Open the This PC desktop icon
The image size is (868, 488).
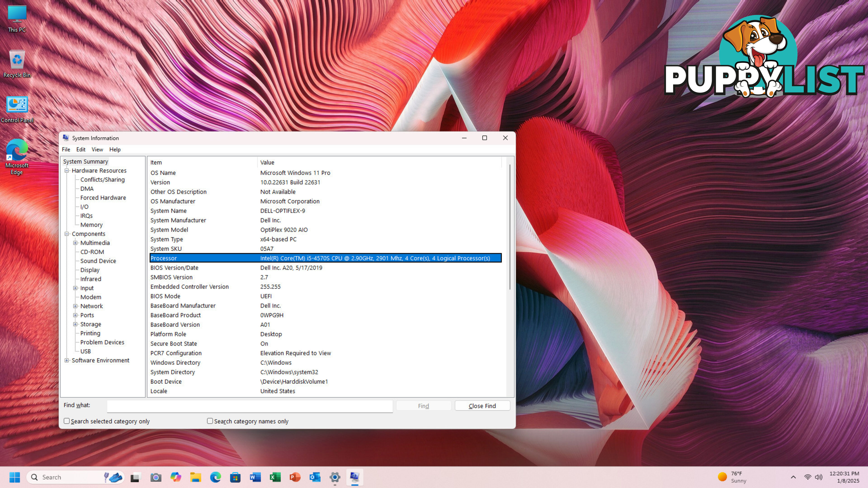point(17,19)
